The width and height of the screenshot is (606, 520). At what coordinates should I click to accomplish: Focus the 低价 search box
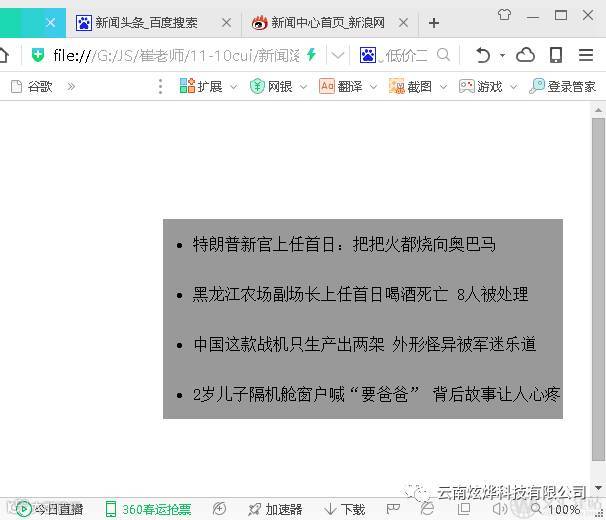[x=406, y=56]
